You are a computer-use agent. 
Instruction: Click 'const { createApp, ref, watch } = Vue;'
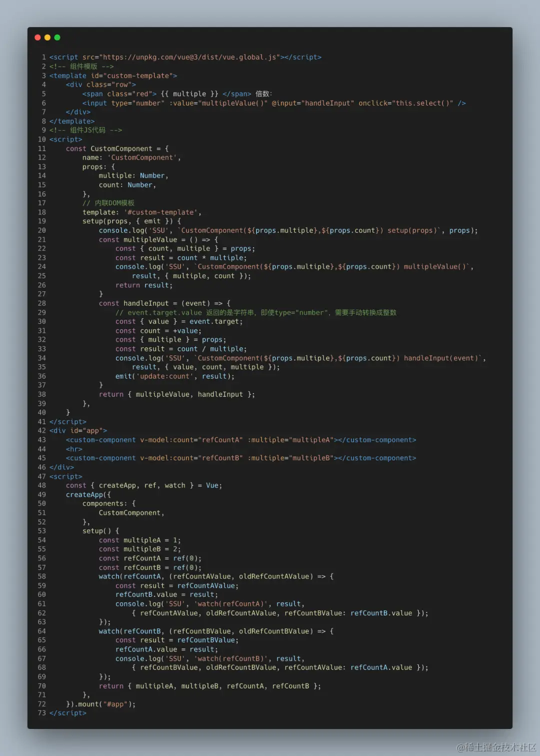click(x=144, y=486)
